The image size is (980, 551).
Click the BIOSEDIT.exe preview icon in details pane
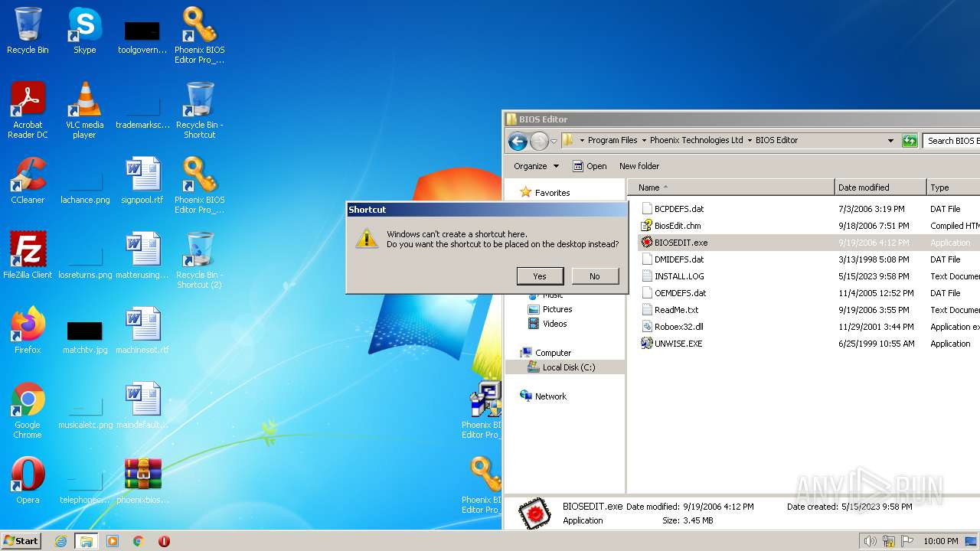tap(534, 514)
